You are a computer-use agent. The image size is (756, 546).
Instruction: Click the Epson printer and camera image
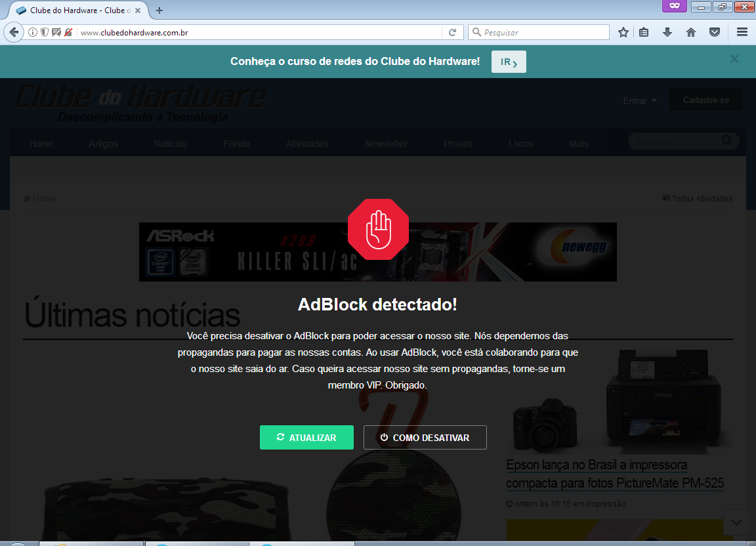pyautogui.click(x=619, y=402)
